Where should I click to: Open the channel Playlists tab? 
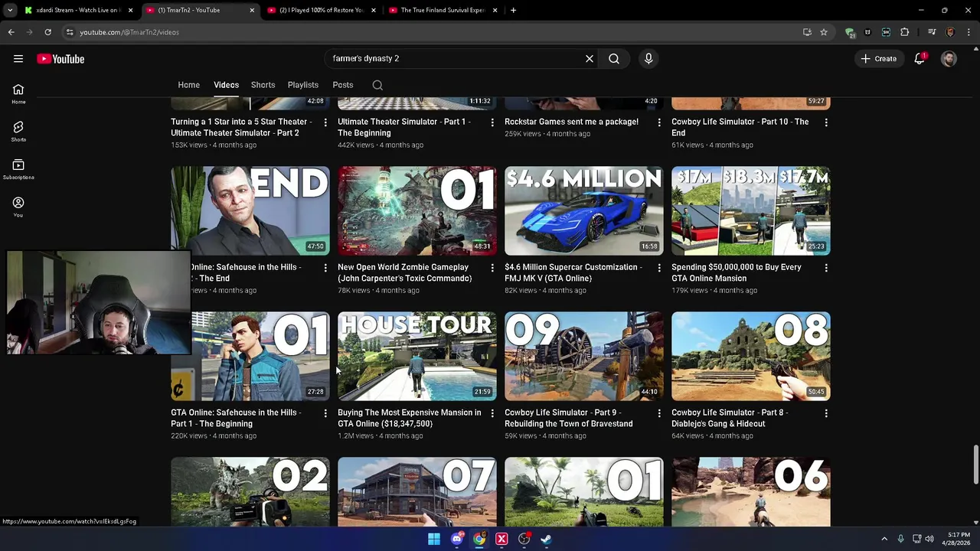[x=303, y=85]
